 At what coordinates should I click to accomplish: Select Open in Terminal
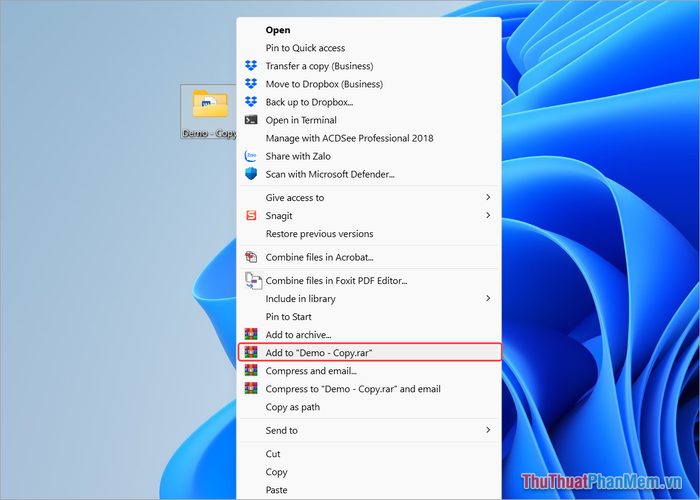coord(369,120)
